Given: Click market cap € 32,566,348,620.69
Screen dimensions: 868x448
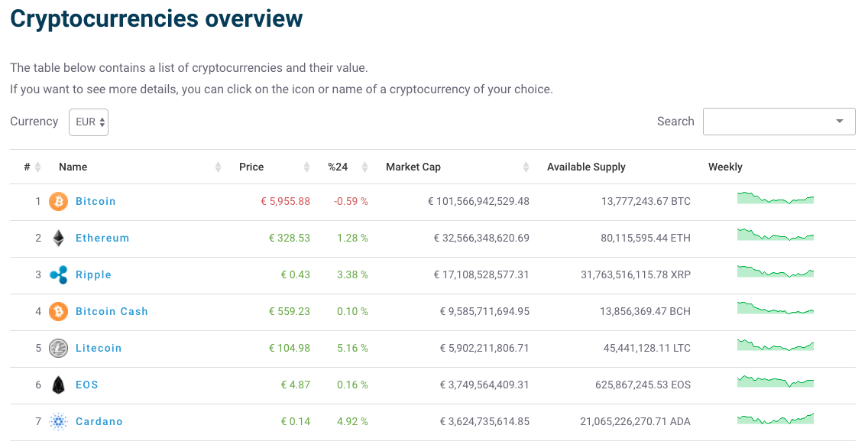Looking at the screenshot, I should [x=481, y=238].
